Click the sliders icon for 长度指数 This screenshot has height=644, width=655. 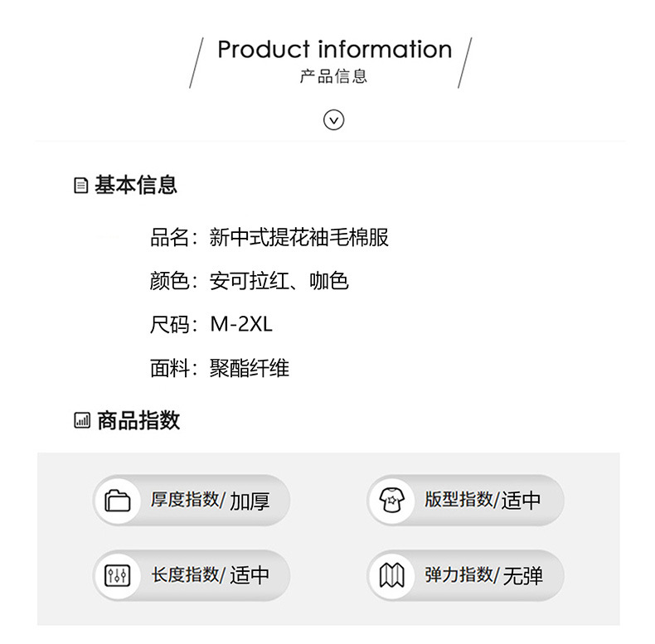coord(118,575)
